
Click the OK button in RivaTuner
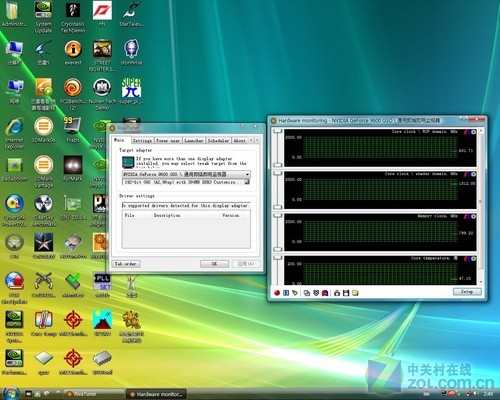tap(214, 264)
